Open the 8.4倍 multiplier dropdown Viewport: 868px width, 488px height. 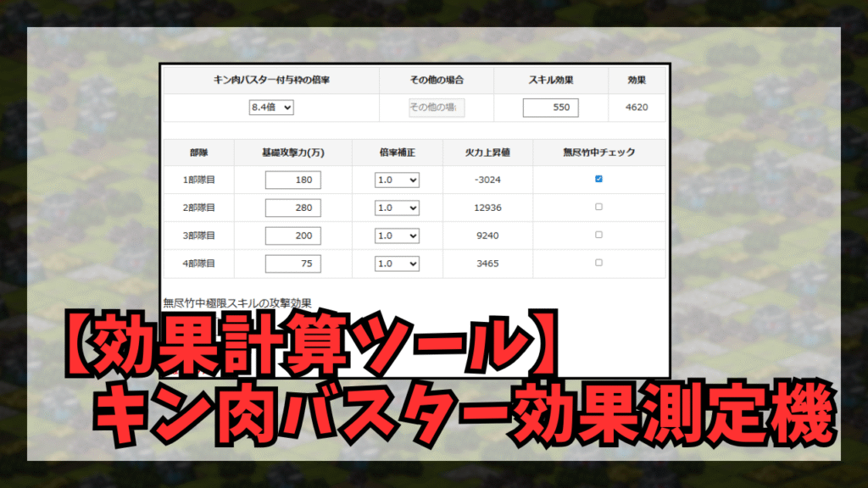(x=271, y=108)
